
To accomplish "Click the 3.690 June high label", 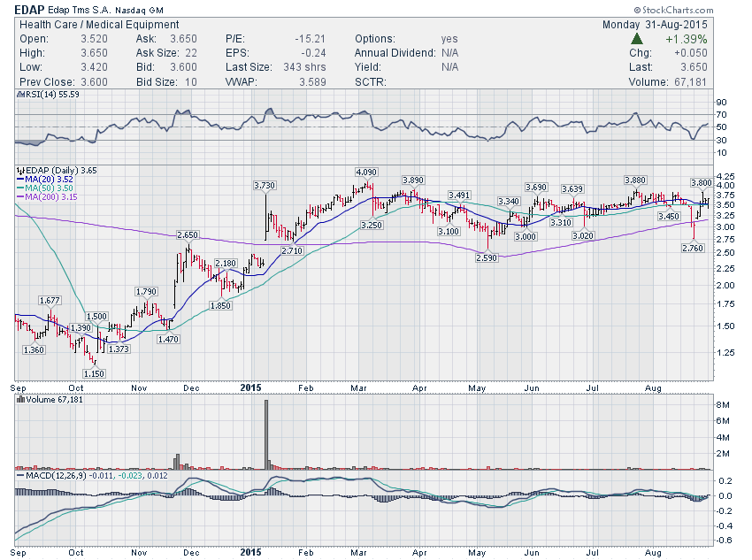I will pos(536,188).
